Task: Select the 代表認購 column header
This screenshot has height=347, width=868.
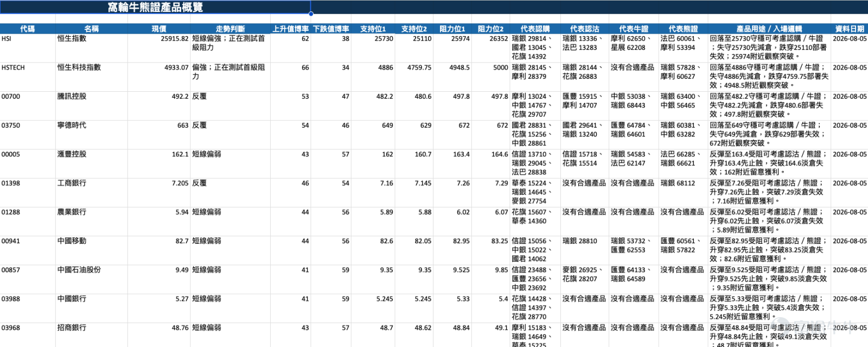Action: coord(535,29)
